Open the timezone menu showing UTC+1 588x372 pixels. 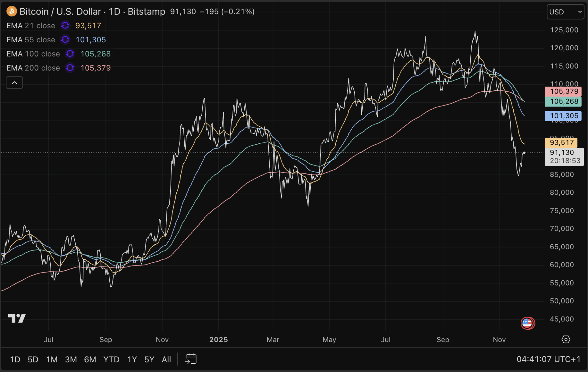point(548,360)
